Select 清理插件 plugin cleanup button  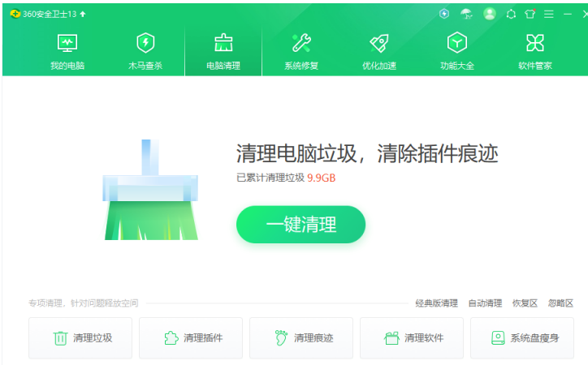(x=192, y=338)
